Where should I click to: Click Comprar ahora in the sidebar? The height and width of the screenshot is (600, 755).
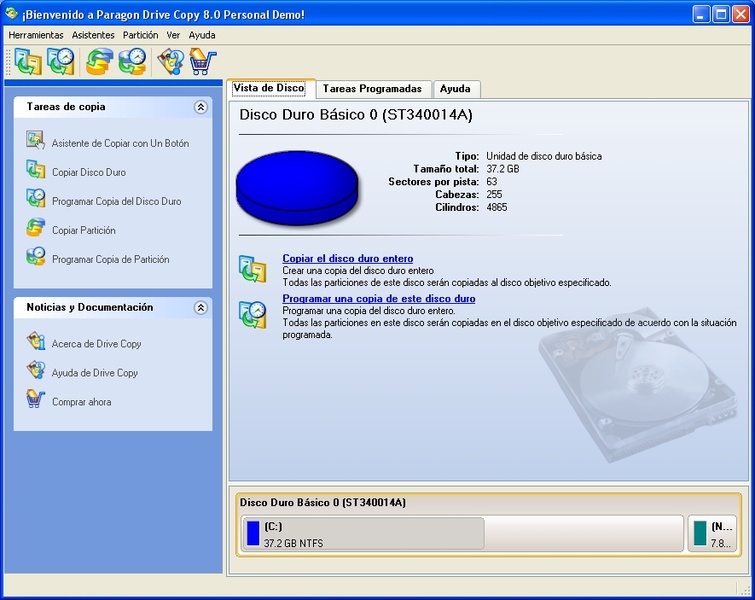point(81,402)
